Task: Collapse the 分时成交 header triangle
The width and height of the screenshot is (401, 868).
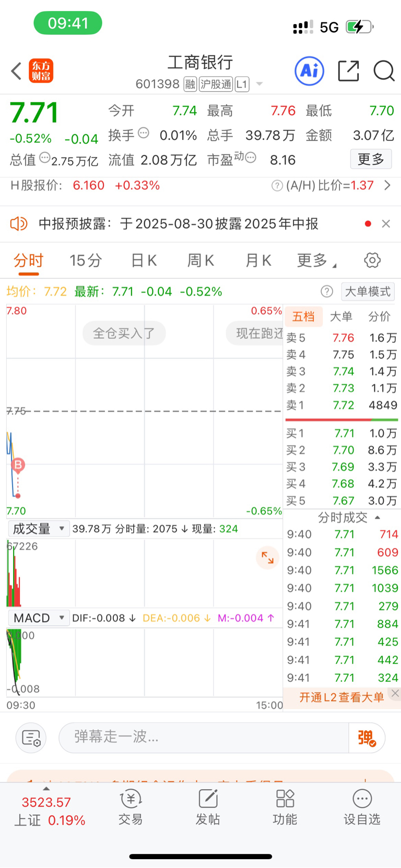Action: tap(378, 517)
